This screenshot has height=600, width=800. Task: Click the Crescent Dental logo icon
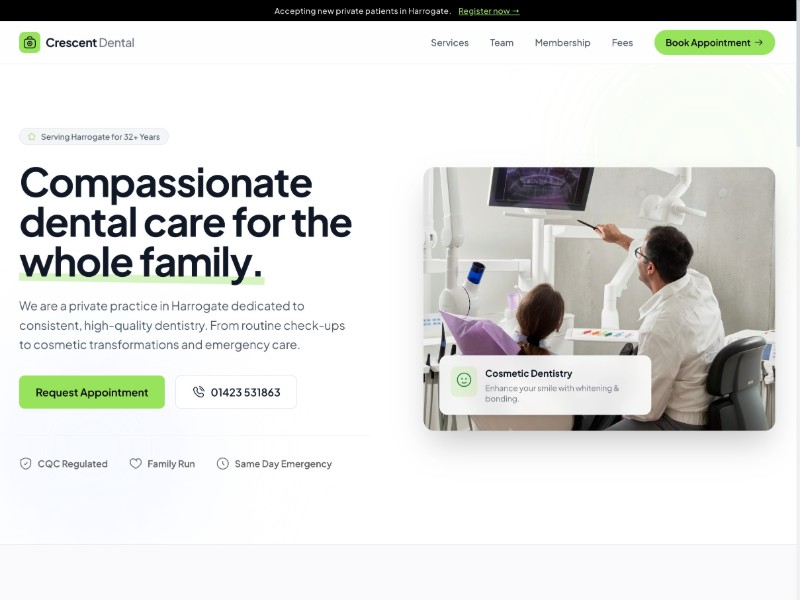(30, 42)
